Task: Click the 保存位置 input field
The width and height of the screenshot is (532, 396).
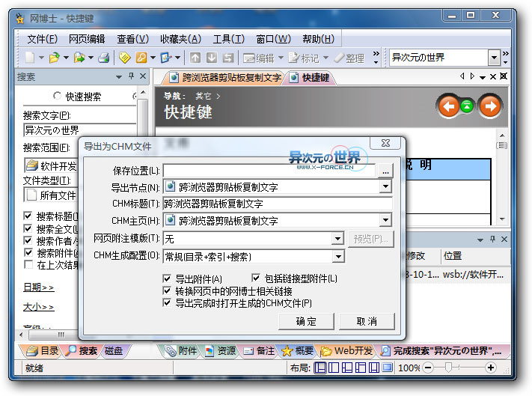Action: coord(269,171)
